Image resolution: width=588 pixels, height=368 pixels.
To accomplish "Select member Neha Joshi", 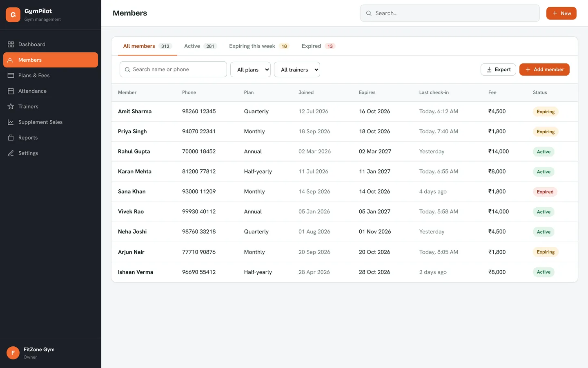I will [x=132, y=231].
